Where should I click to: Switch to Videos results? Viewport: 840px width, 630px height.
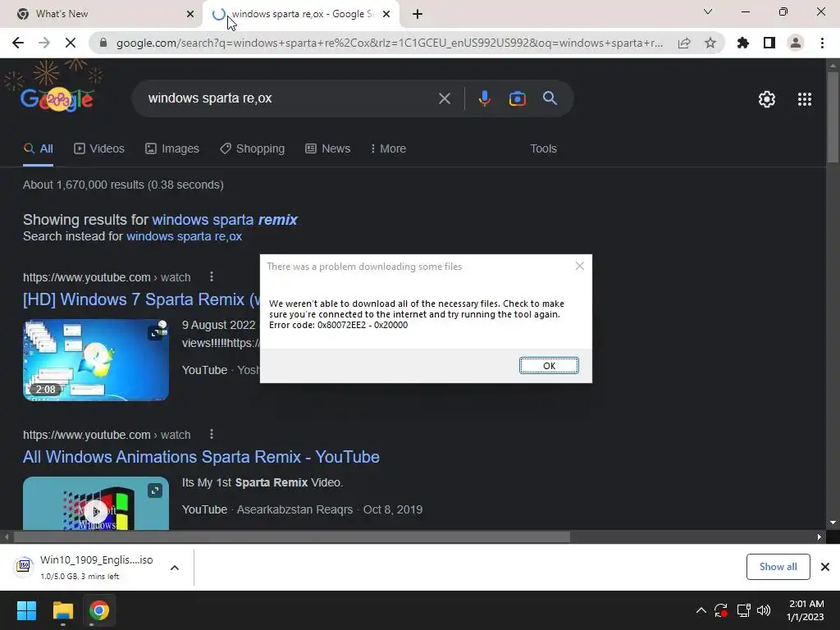tap(99, 149)
